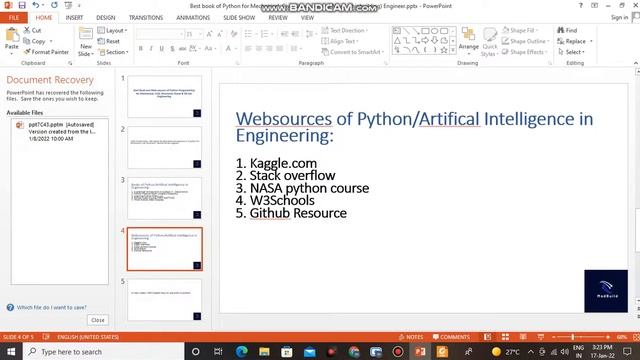Click the Redo/Repeat icon
This screenshot has height=360, width=640.
(x=54, y=5)
